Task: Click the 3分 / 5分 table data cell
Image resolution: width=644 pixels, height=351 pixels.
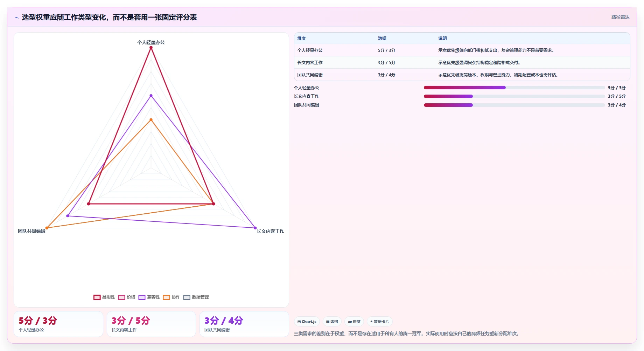Action: click(x=386, y=63)
